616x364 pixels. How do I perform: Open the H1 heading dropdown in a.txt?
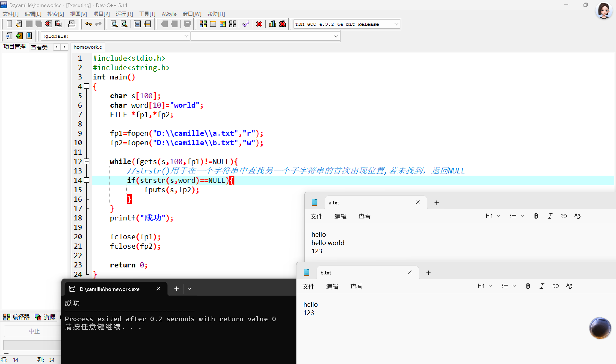[493, 216]
